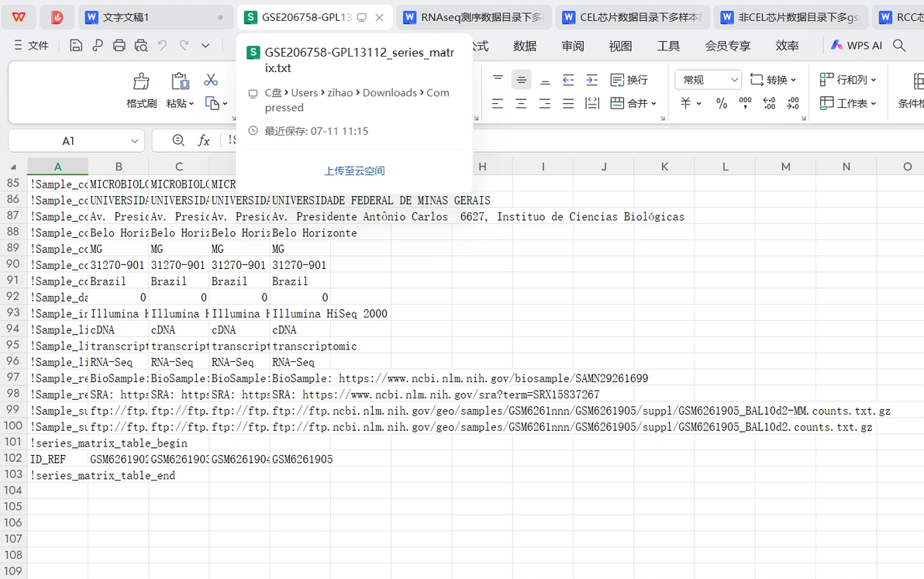The height and width of the screenshot is (579, 924).
Task: Switch to RNAseq测序数据目录 document tab
Action: 474,17
